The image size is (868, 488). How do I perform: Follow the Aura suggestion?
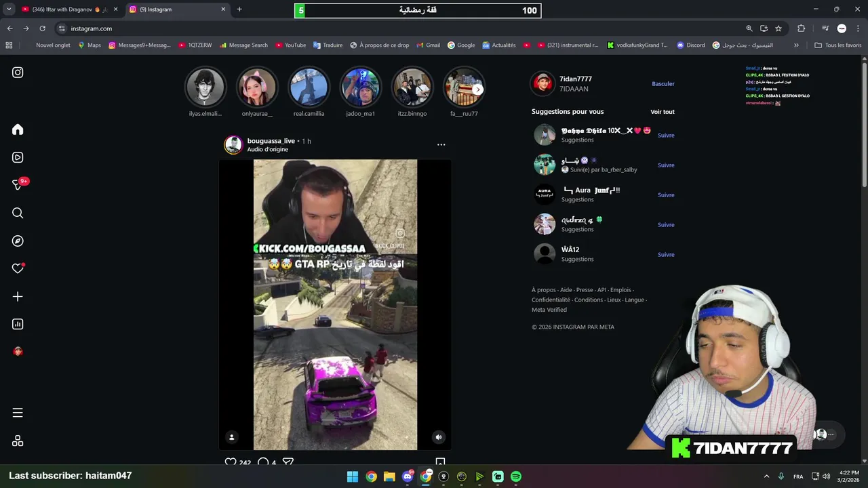coord(666,195)
